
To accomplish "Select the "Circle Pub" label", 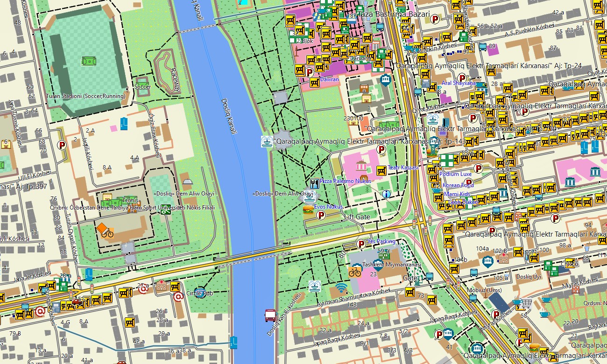I will [199, 294].
